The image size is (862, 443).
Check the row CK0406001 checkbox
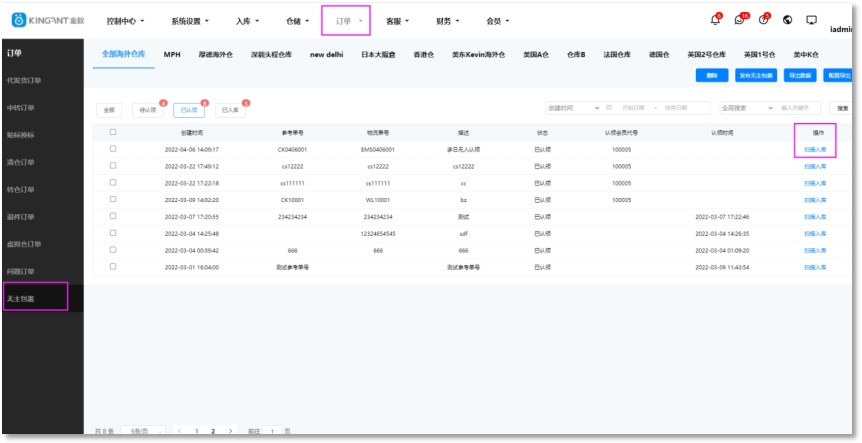coord(113,149)
